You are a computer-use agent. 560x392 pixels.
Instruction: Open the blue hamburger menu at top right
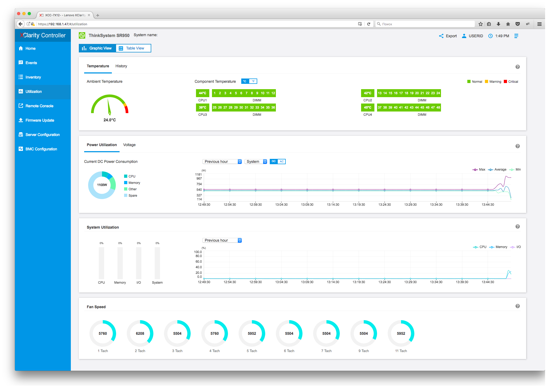pos(516,36)
